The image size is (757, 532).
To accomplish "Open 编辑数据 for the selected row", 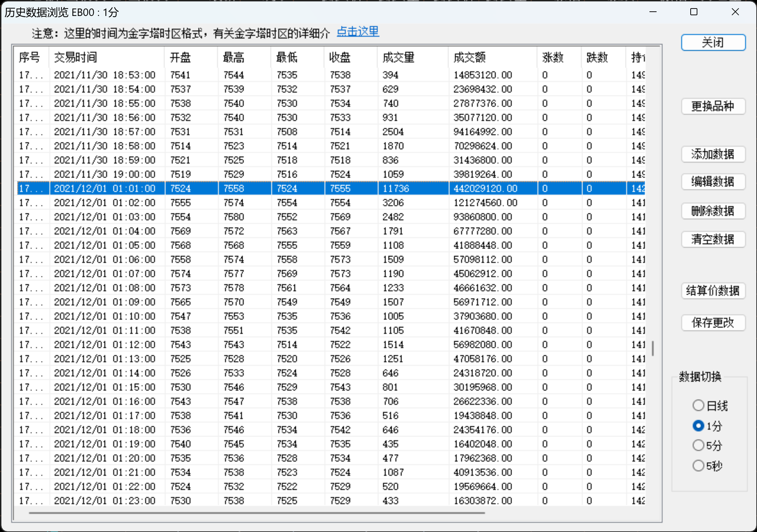I will 713,182.
